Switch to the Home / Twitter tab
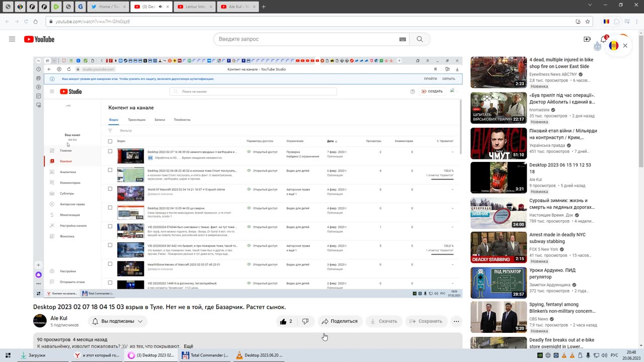This screenshot has width=644, height=362. pyautogui.click(x=109, y=7)
